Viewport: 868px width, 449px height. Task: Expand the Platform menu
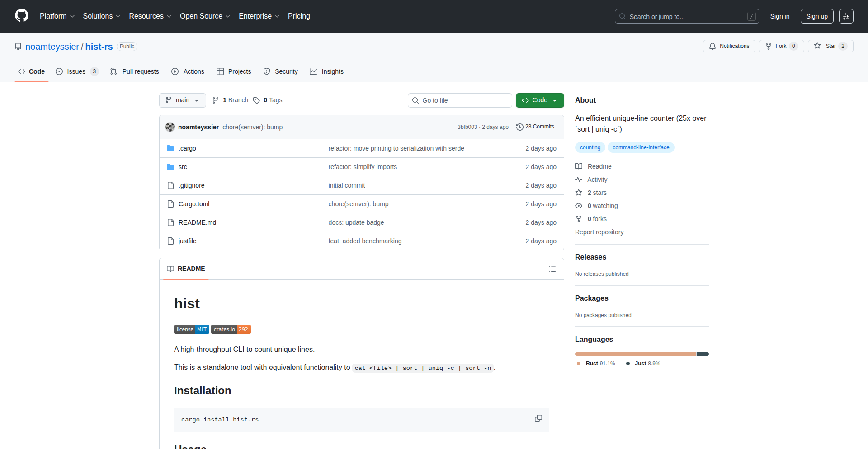(x=57, y=16)
